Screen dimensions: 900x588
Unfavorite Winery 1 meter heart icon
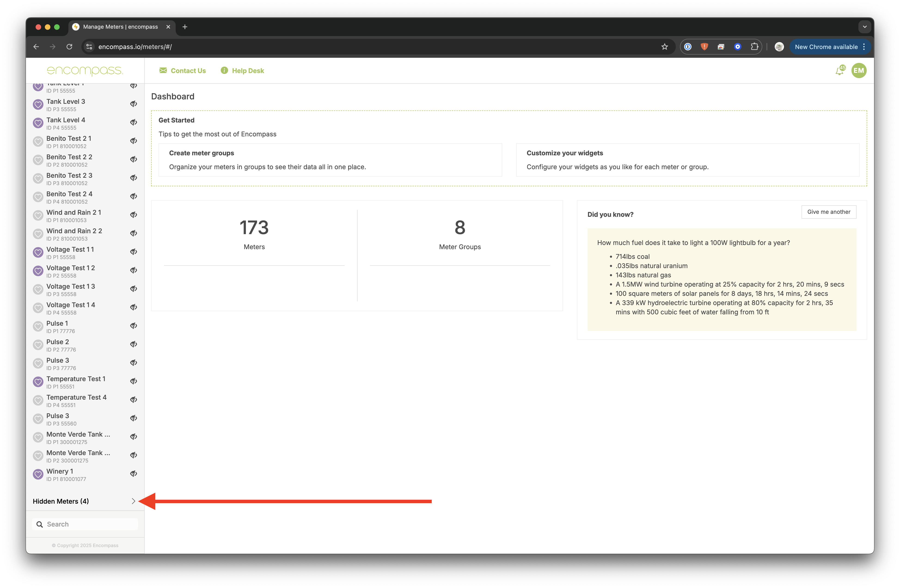click(38, 475)
